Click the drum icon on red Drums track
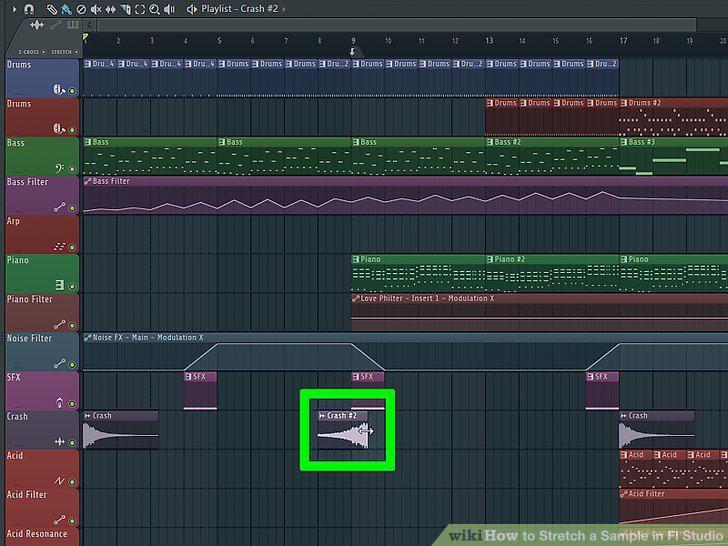This screenshot has height=546, width=728. [59, 128]
